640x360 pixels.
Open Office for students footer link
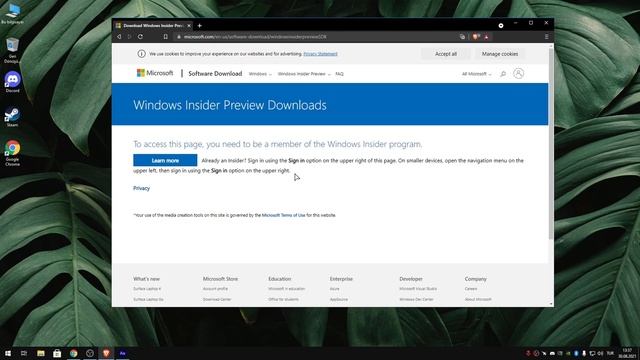pos(283,299)
